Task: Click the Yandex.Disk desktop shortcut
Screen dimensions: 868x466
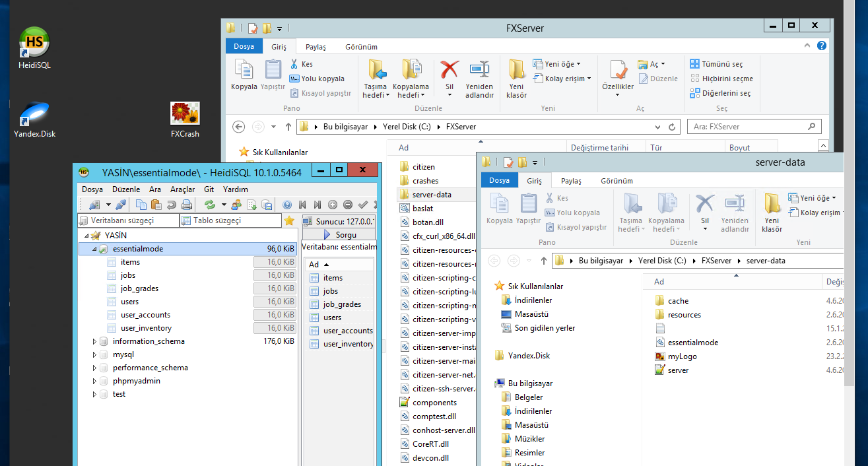Action: point(34,114)
